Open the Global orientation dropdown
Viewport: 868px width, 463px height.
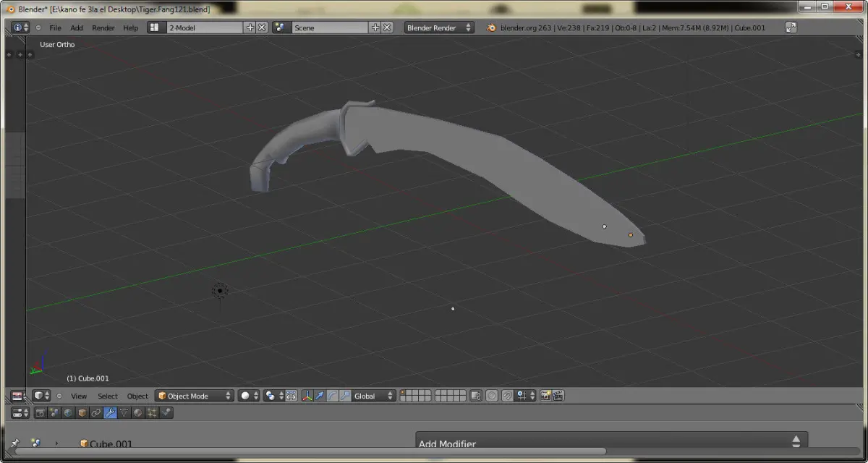pos(374,396)
